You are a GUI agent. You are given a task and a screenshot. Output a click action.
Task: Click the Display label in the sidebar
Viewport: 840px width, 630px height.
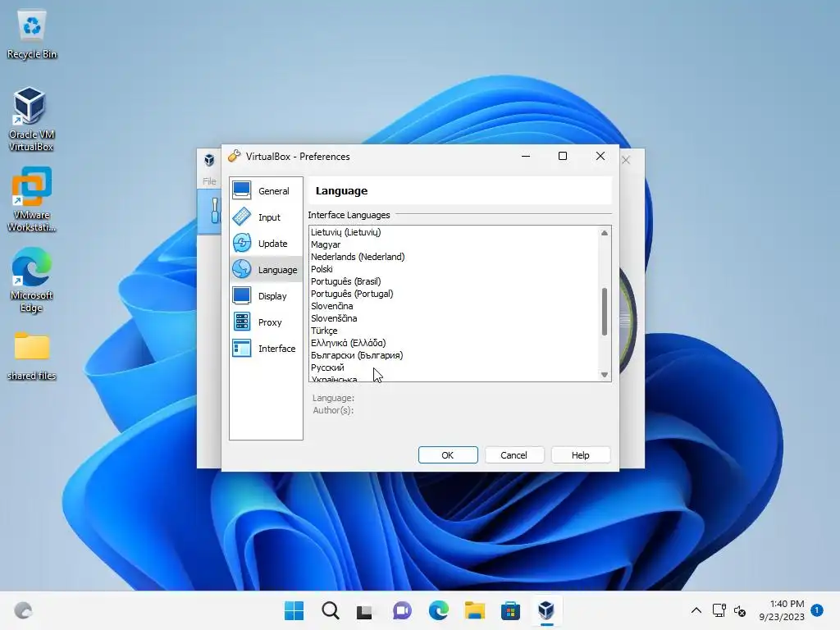(272, 295)
